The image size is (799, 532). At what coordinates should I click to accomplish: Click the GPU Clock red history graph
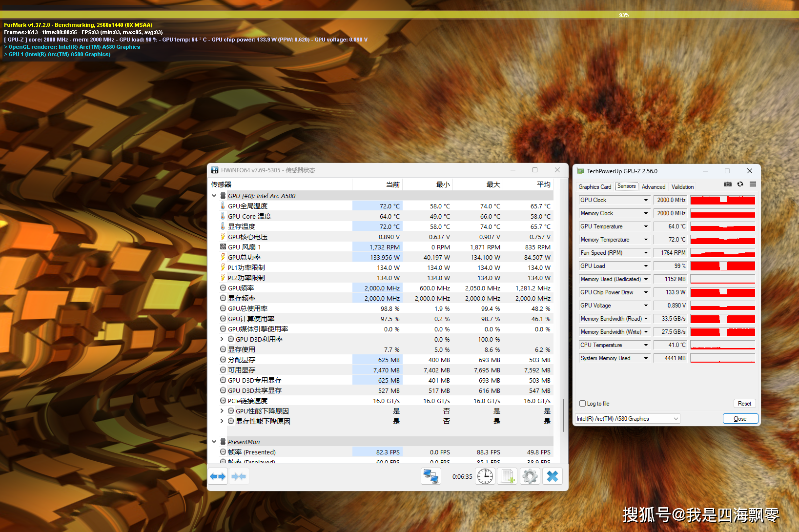tap(723, 200)
